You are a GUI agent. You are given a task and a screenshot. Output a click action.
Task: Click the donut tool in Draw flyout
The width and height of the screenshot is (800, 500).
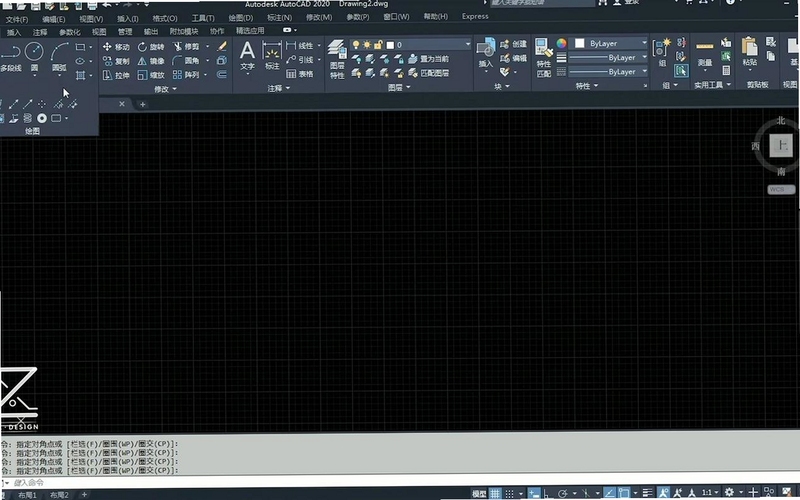pos(42,118)
